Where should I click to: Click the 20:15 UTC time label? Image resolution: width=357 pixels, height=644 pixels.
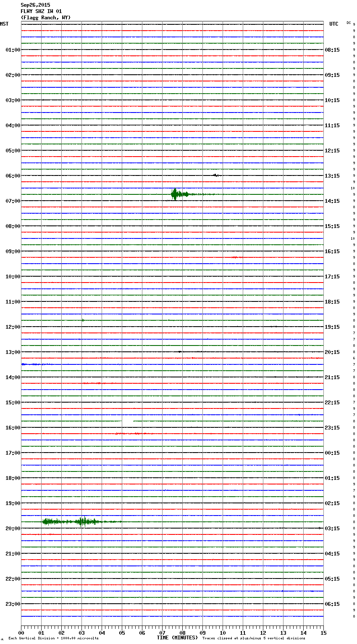[332, 352]
